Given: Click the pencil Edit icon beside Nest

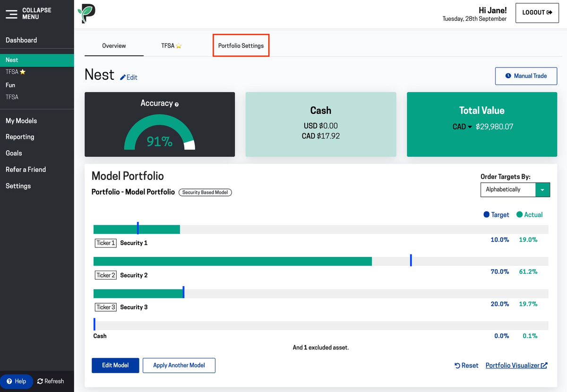Looking at the screenshot, I should coord(123,77).
